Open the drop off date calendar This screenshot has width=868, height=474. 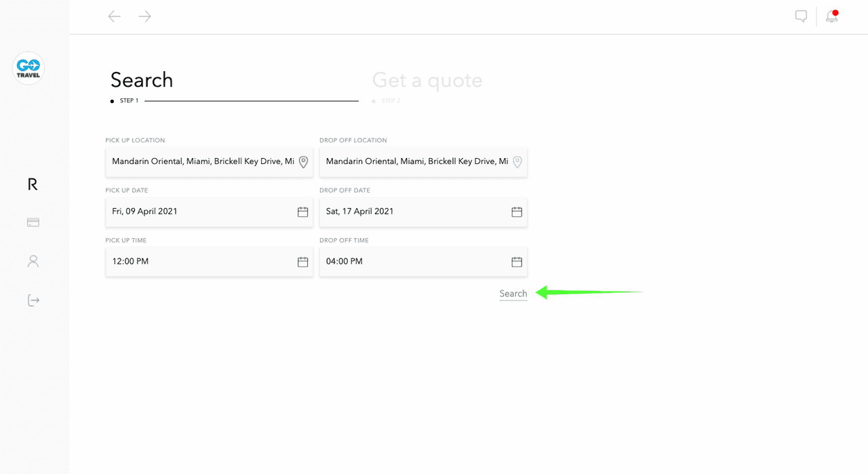click(517, 212)
